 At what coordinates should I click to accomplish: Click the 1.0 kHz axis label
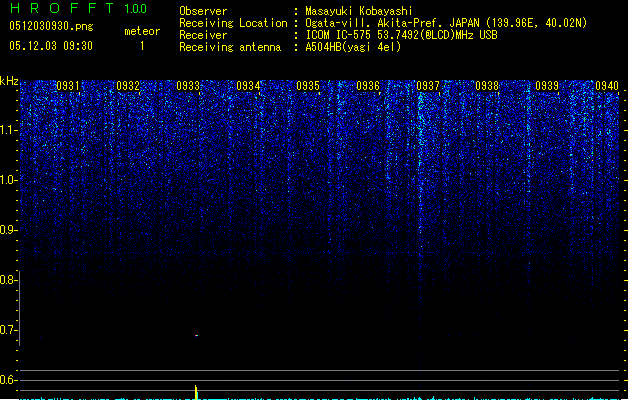8,180
